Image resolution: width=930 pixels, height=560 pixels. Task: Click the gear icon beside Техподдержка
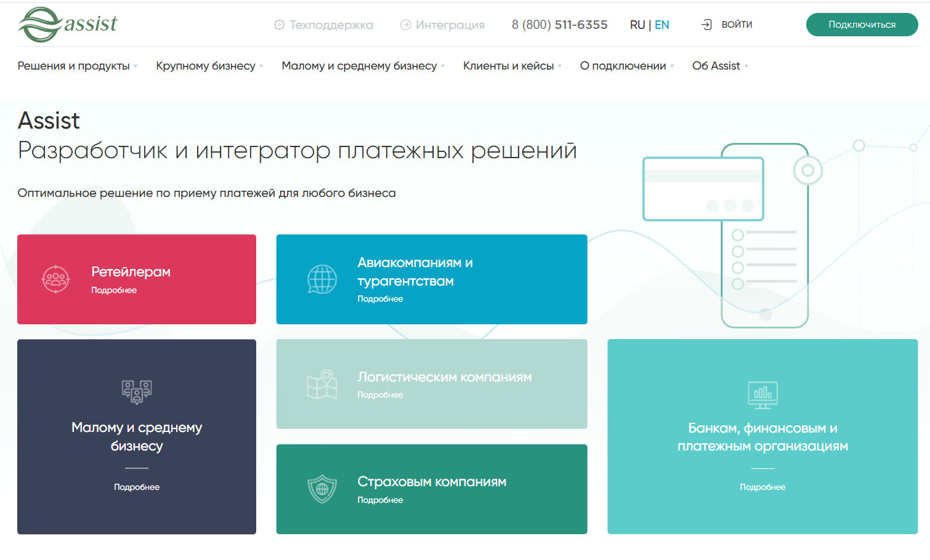tap(279, 25)
